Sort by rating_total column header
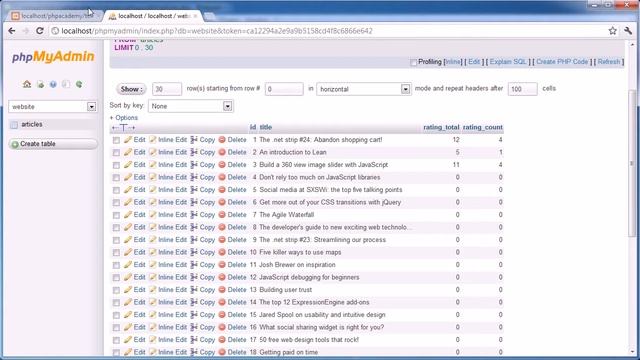This screenshot has width=640, height=360. [x=441, y=127]
